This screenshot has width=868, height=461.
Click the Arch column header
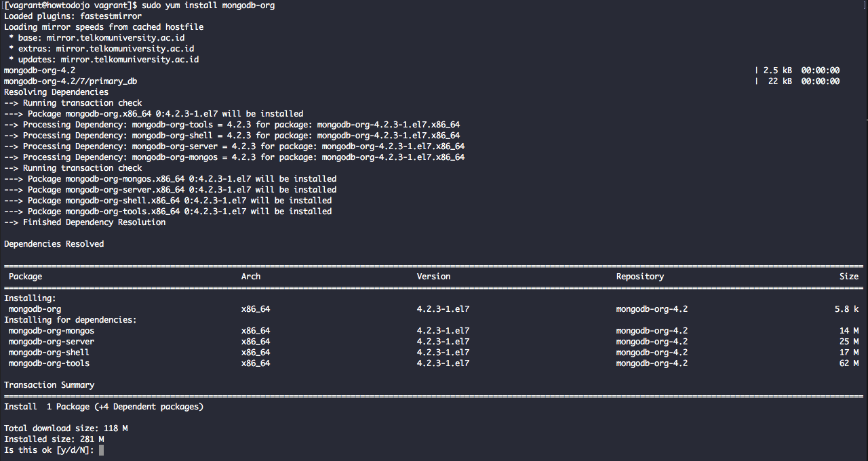coord(250,276)
